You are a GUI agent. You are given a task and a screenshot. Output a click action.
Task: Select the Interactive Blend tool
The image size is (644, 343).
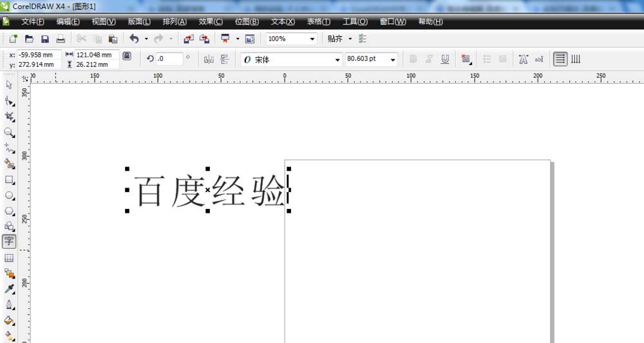9,273
